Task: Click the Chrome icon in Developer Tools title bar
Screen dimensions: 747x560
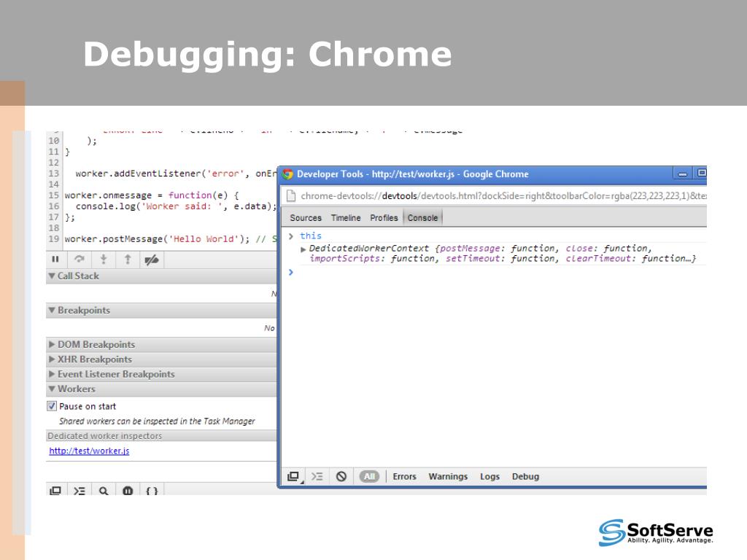Action: click(287, 174)
